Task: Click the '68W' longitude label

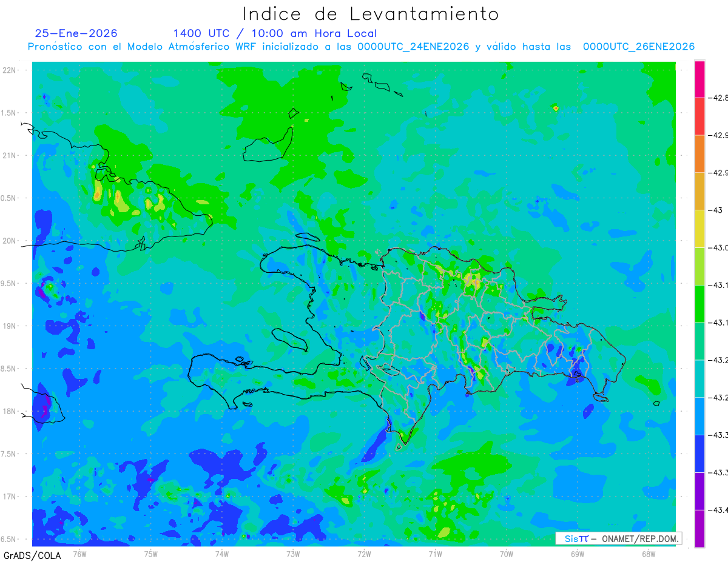Action: [x=649, y=554]
